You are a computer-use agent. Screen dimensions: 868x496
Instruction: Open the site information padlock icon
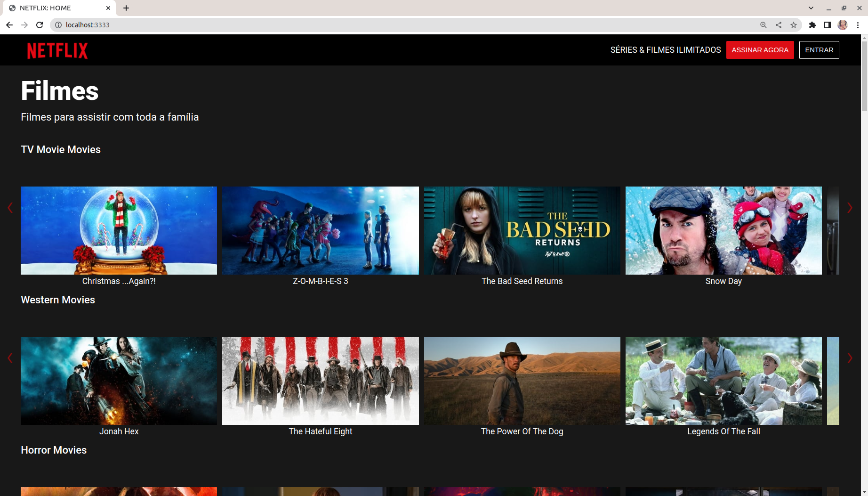57,25
